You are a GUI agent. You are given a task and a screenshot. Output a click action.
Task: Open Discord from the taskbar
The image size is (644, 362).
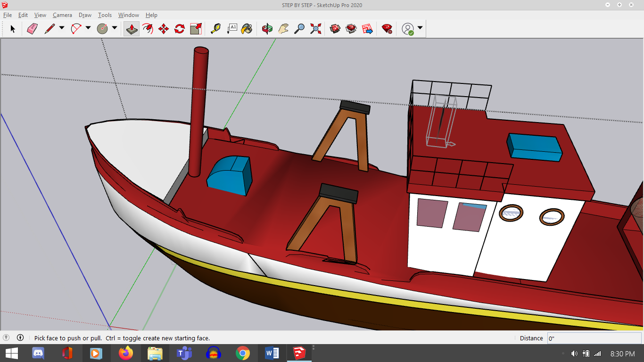coord(38,353)
